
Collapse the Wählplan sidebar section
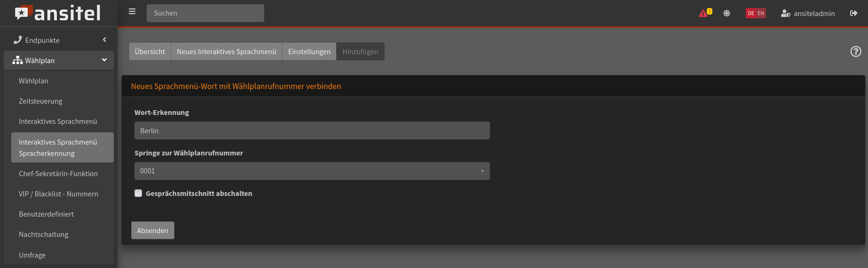(104, 60)
